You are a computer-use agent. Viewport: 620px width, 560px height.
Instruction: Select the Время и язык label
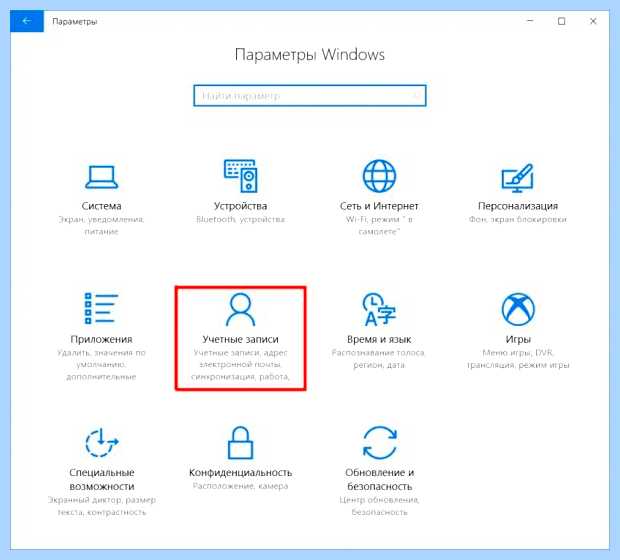(379, 339)
